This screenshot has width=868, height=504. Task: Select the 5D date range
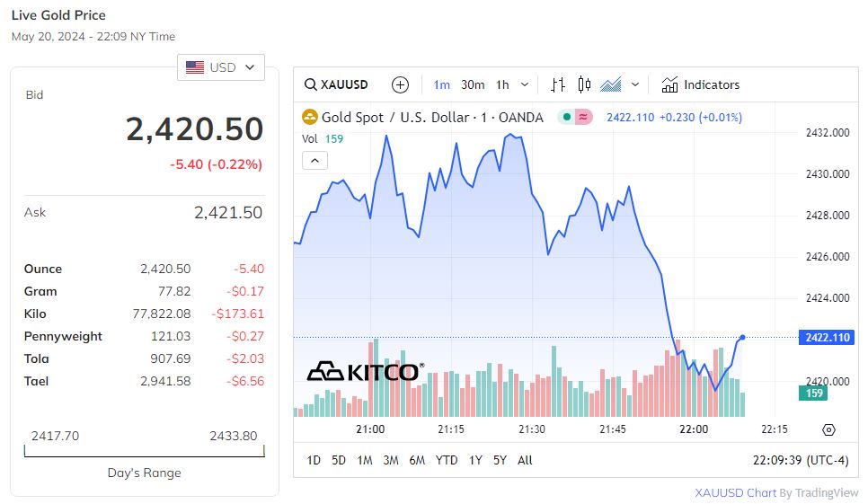coord(339,460)
